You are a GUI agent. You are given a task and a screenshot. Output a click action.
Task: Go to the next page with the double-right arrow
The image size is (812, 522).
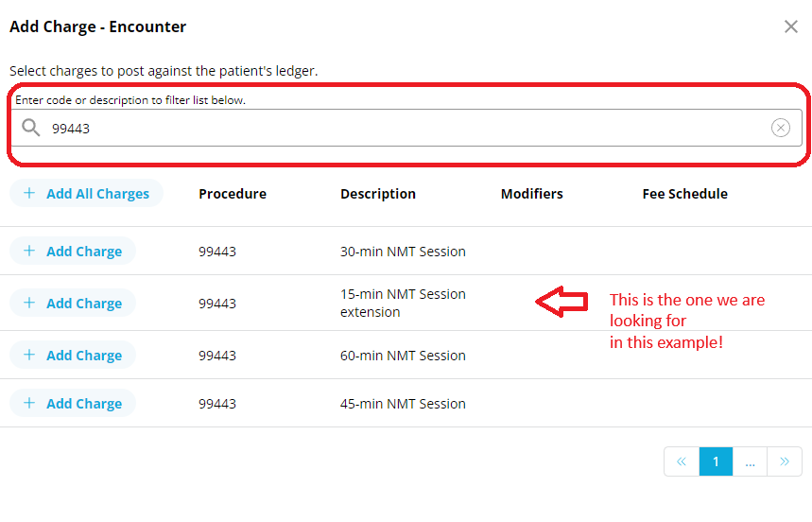785,461
